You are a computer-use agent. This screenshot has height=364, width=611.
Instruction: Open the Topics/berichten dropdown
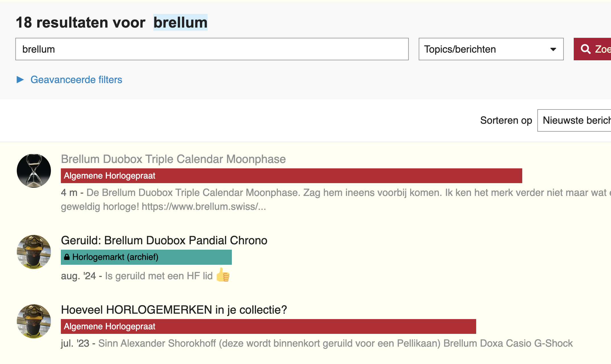pyautogui.click(x=491, y=49)
